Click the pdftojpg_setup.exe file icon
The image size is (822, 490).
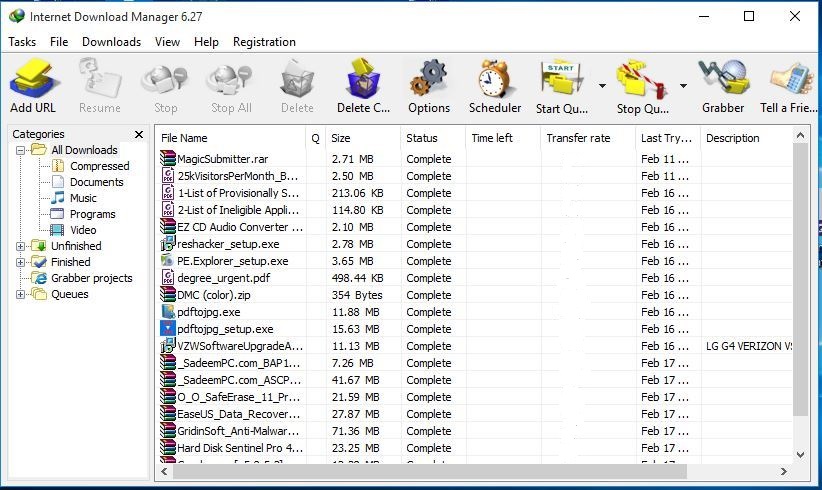[168, 329]
